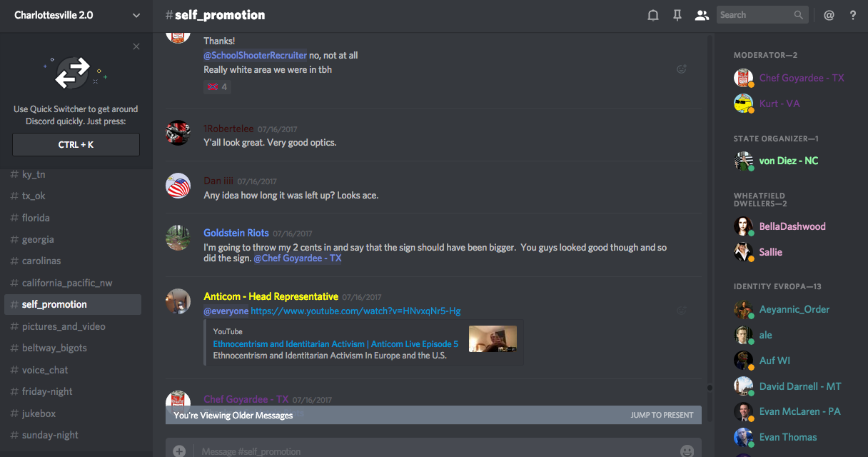Click the chat message scrollbar
The image size is (868, 457).
click(x=710, y=214)
